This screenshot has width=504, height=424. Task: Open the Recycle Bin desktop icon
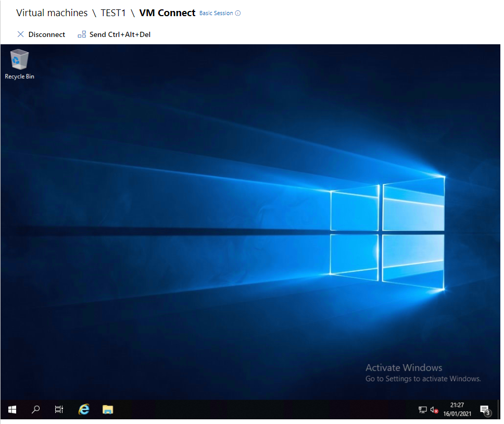click(x=19, y=60)
